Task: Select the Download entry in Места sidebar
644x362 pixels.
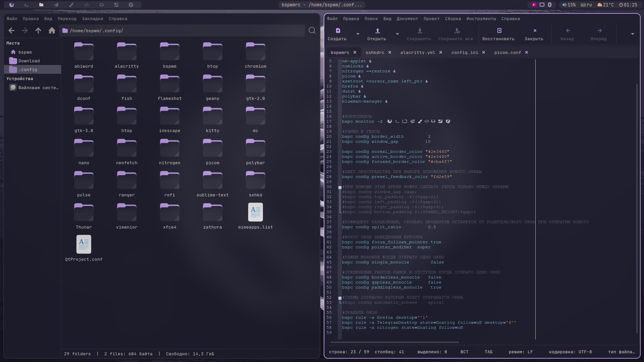Action: point(29,61)
